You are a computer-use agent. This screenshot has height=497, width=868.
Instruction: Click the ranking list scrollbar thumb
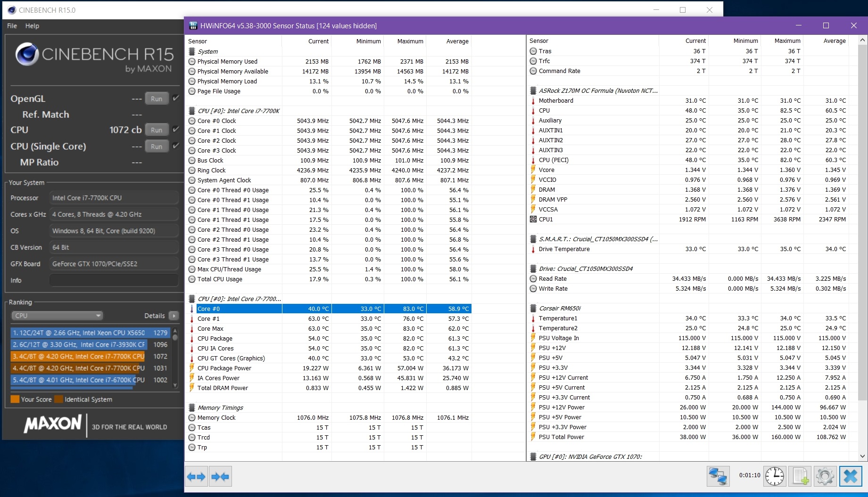click(175, 337)
